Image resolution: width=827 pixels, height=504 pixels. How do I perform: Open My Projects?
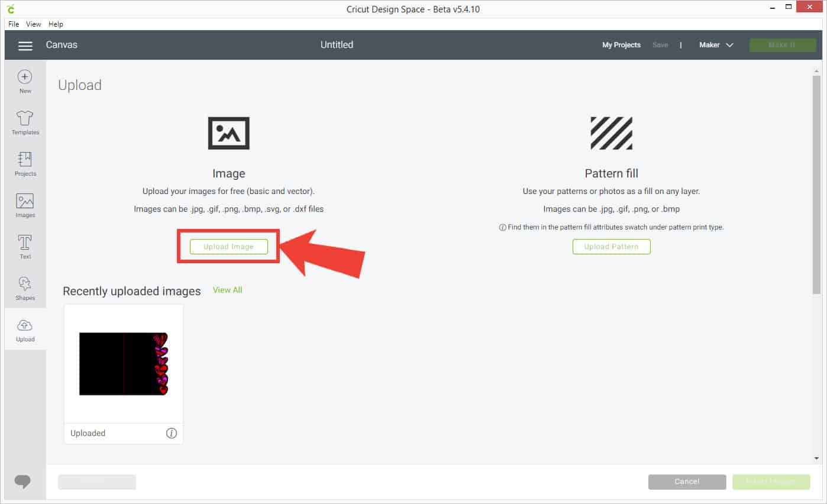621,45
